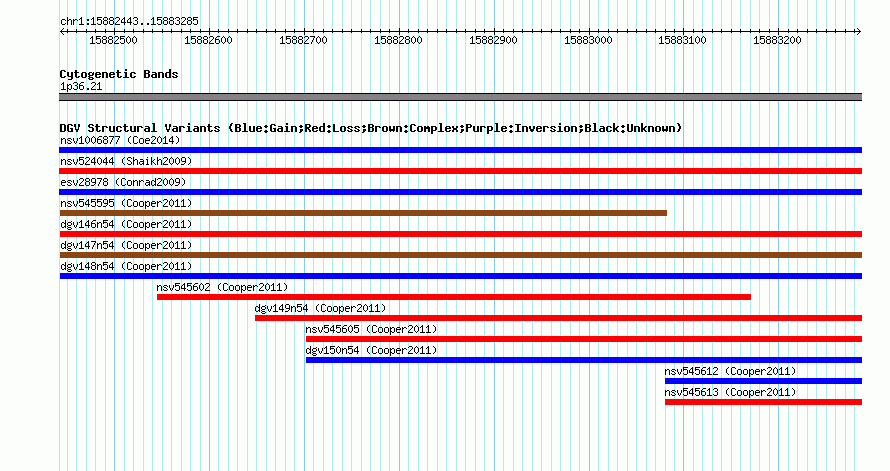890x471 pixels.
Task: Select the red dgv149n54 loss bar
Action: pos(559,318)
